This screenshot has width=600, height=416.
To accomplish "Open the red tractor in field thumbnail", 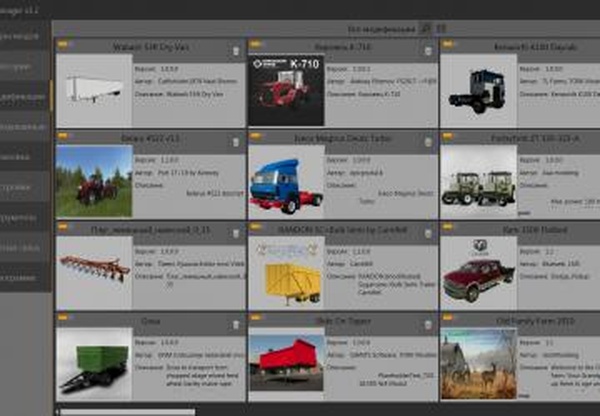I will click(x=94, y=181).
